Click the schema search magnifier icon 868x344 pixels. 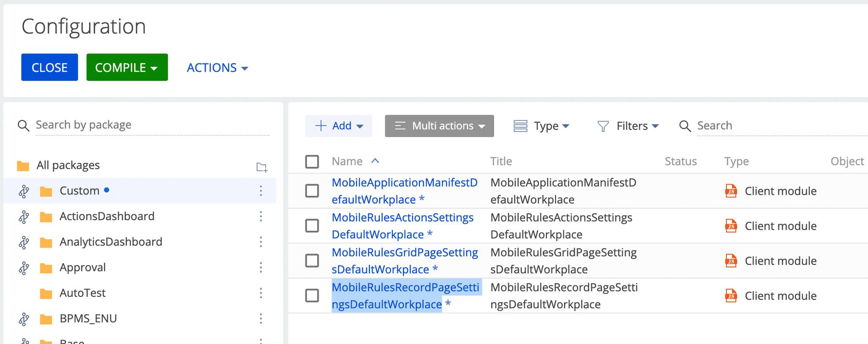(x=685, y=126)
